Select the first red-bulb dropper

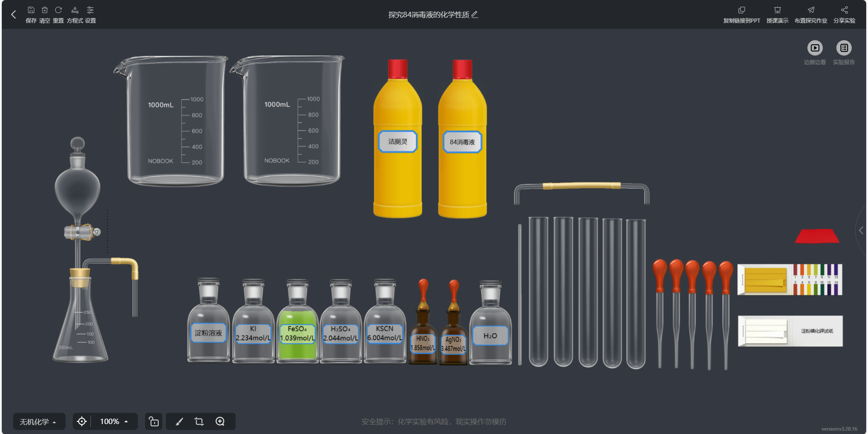[660, 313]
